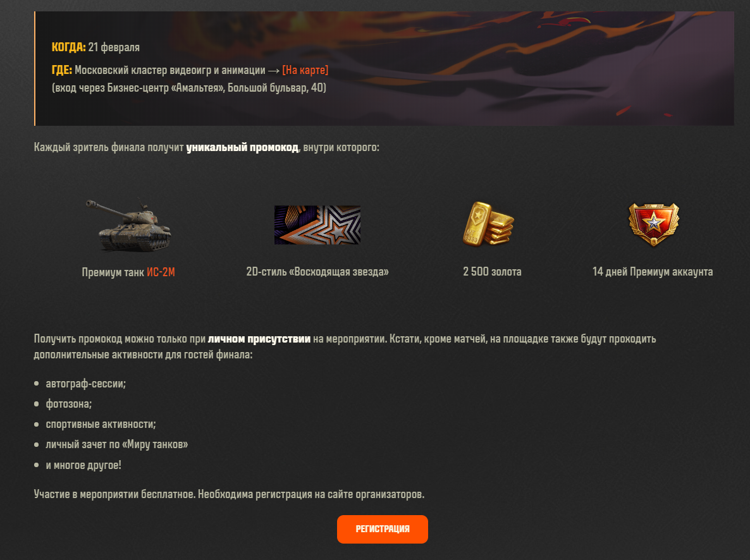Click the КОГДА: 21 февраля line

click(95, 47)
